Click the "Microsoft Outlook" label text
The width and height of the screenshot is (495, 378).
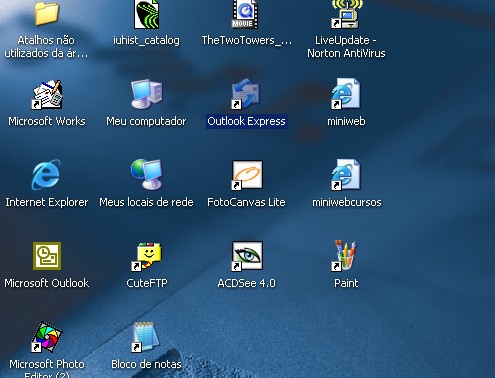point(47,283)
